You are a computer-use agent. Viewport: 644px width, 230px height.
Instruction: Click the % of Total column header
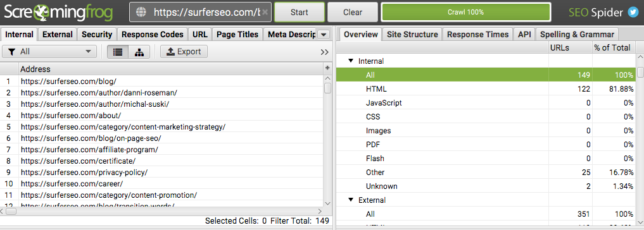pyautogui.click(x=614, y=47)
